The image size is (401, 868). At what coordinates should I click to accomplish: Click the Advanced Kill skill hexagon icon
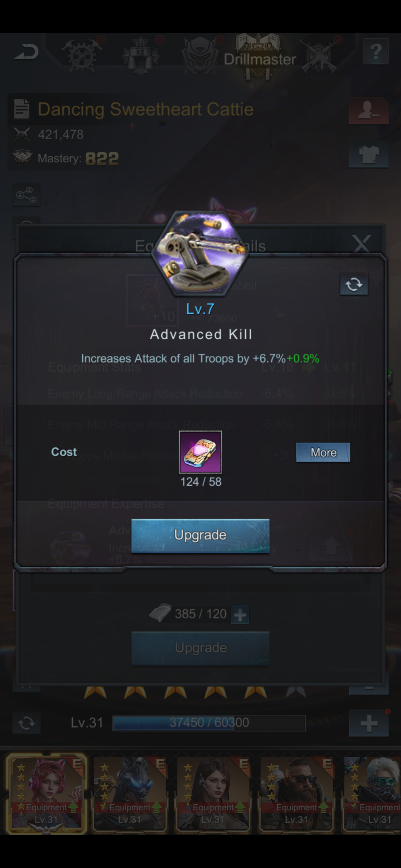point(200,254)
